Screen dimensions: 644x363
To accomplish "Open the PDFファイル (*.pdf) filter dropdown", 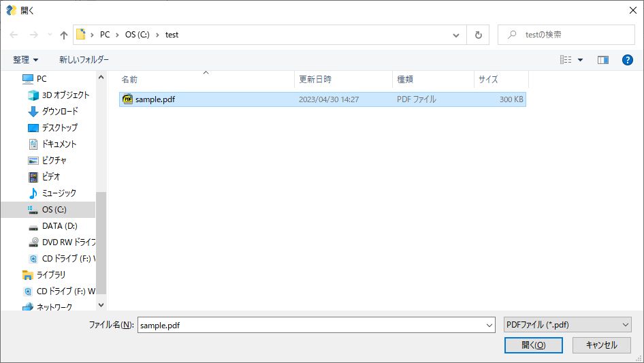I will pyautogui.click(x=567, y=325).
